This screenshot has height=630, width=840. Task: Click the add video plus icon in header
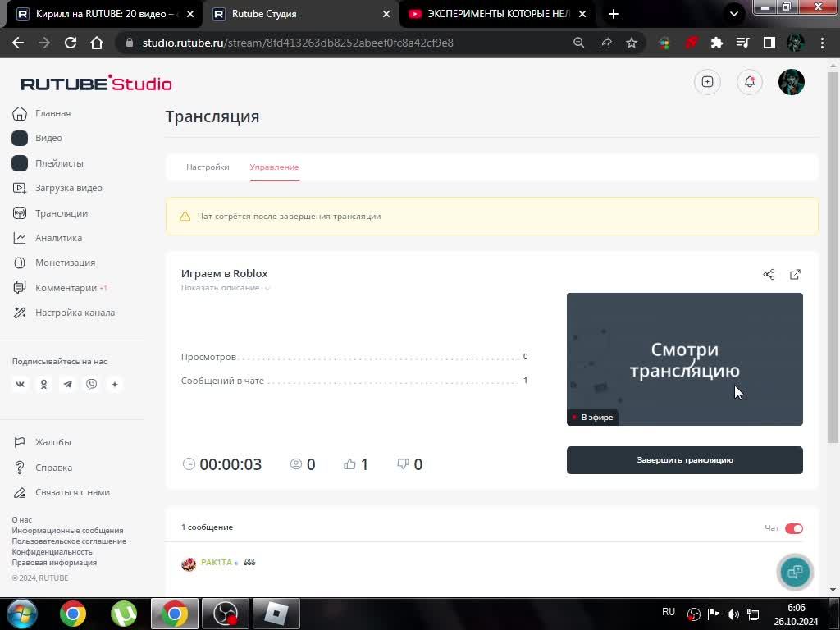tap(707, 82)
